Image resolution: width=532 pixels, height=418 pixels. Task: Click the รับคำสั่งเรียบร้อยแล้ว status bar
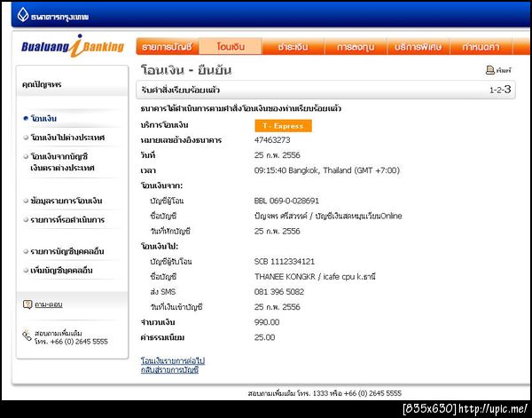coord(325,90)
